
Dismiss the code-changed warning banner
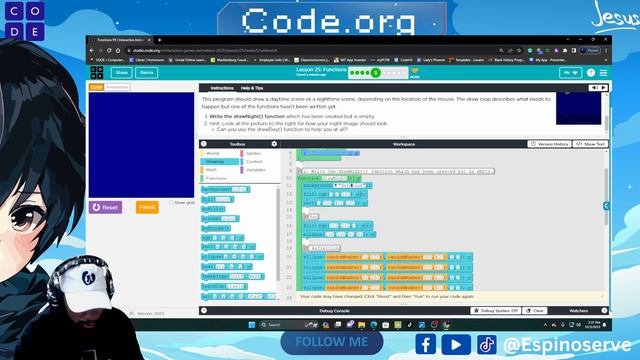[602, 296]
